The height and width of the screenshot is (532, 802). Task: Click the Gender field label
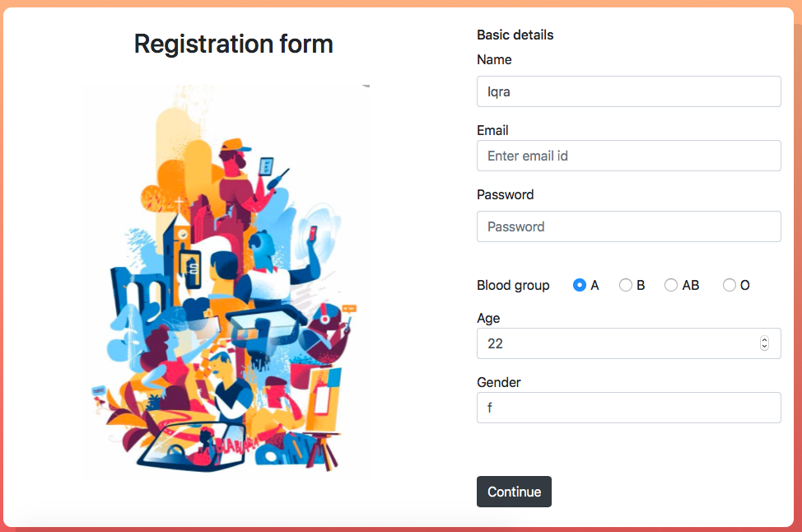pyautogui.click(x=499, y=382)
